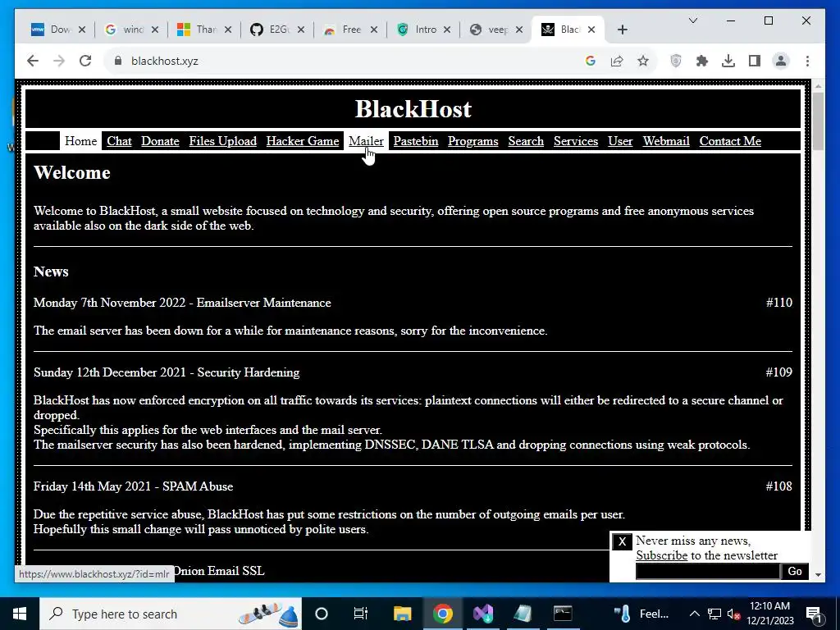Bookmark this tab with star icon

click(x=643, y=61)
